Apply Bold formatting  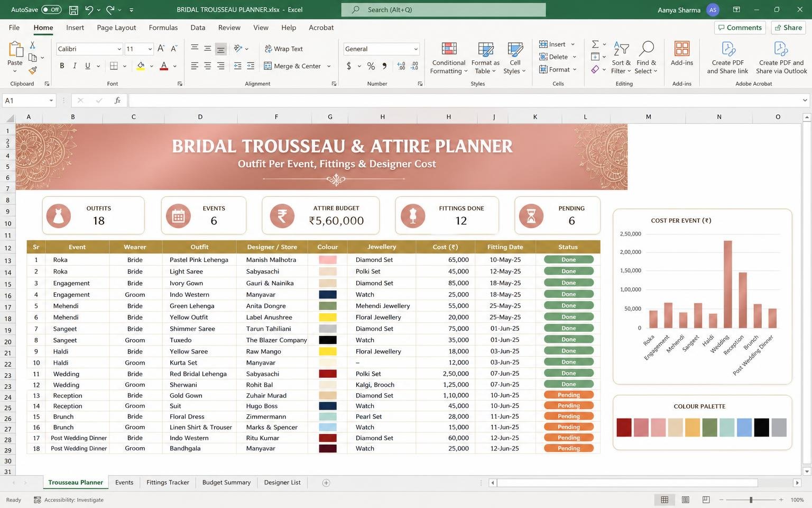62,66
